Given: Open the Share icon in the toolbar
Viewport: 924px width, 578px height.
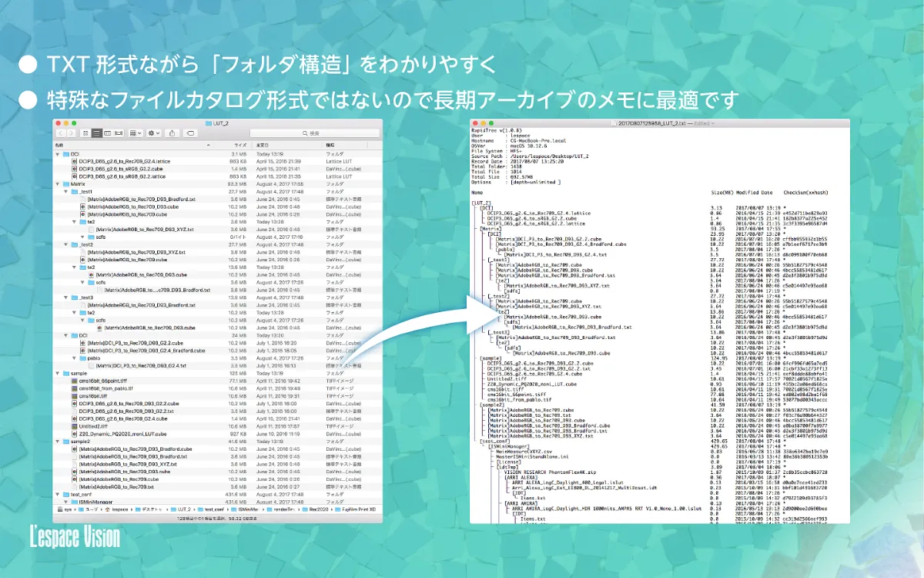Looking at the screenshot, I should (172, 133).
